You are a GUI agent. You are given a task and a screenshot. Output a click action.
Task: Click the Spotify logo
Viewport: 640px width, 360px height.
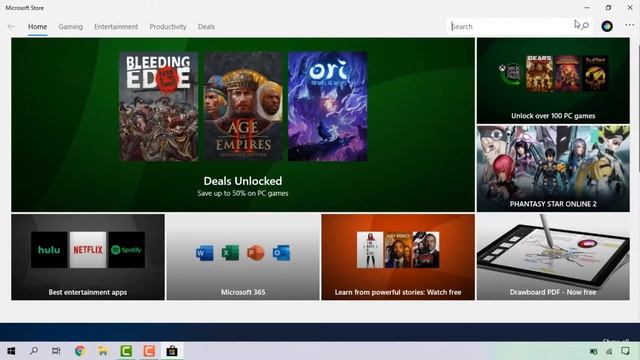127,250
